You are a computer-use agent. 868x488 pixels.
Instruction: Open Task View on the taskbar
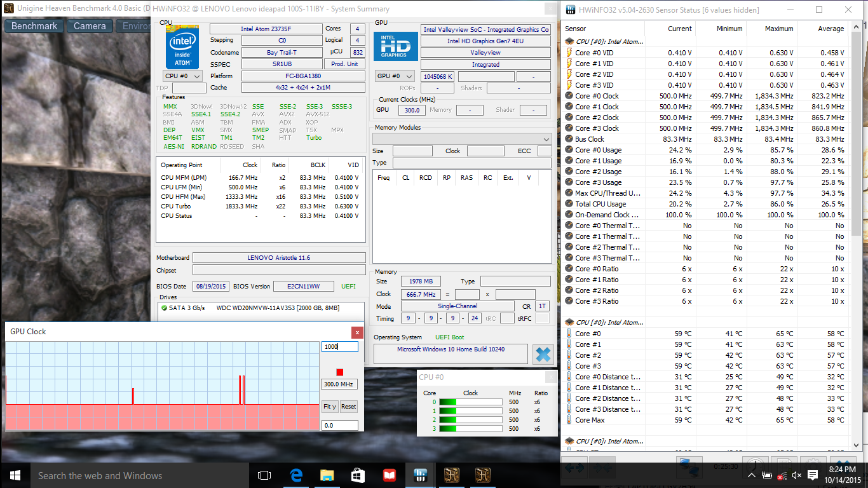click(264, 475)
